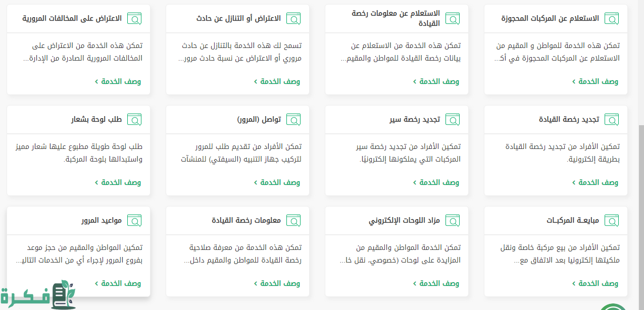Click the icon beside تجديد رخصة سير
Image resolution: width=644 pixels, height=310 pixels.
coord(452,120)
